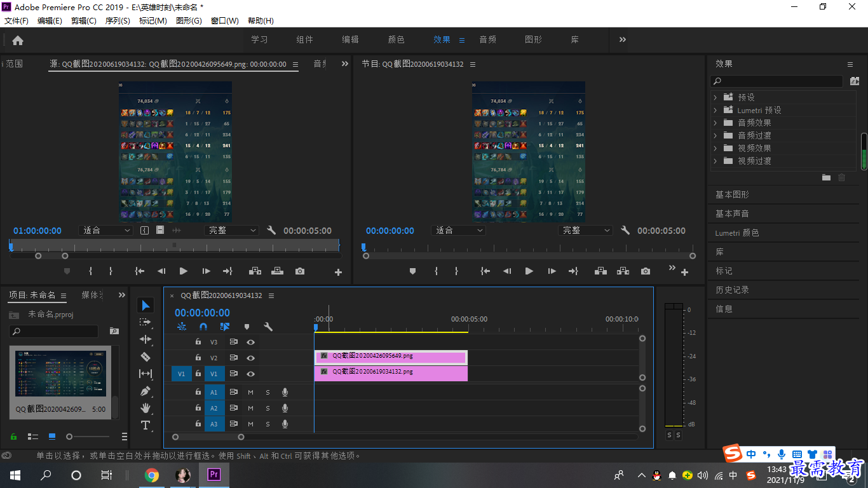The width and height of the screenshot is (868, 488).
Task: Export frame from Source monitor camera icon
Action: [300, 271]
